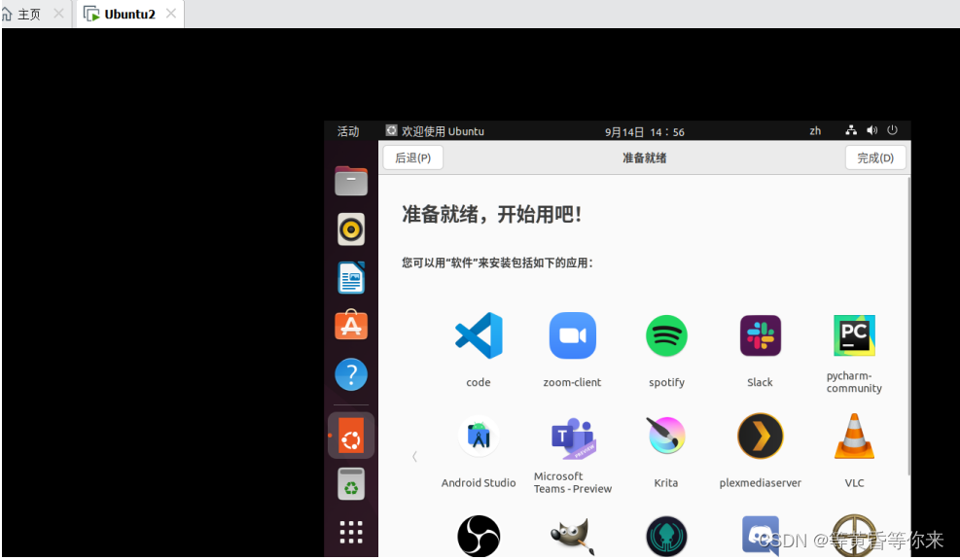Show applications grid in the dock
This screenshot has width=960, height=560.
pyautogui.click(x=351, y=533)
